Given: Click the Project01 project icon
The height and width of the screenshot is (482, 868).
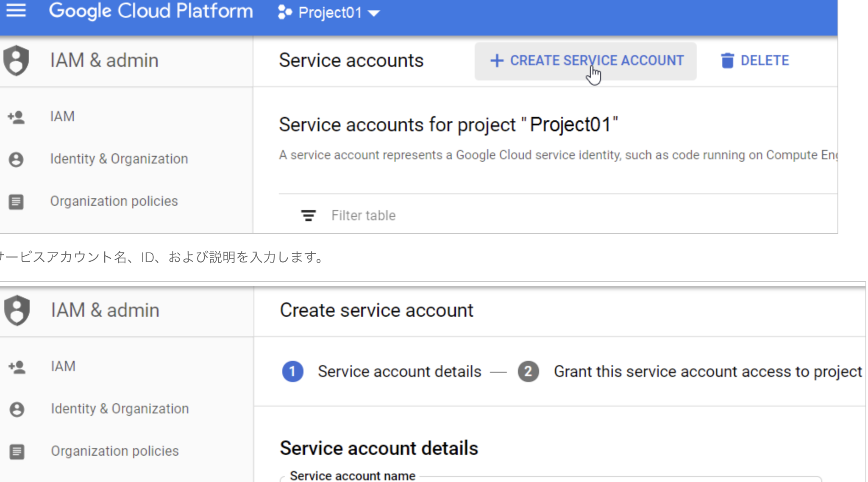Looking at the screenshot, I should (284, 12).
